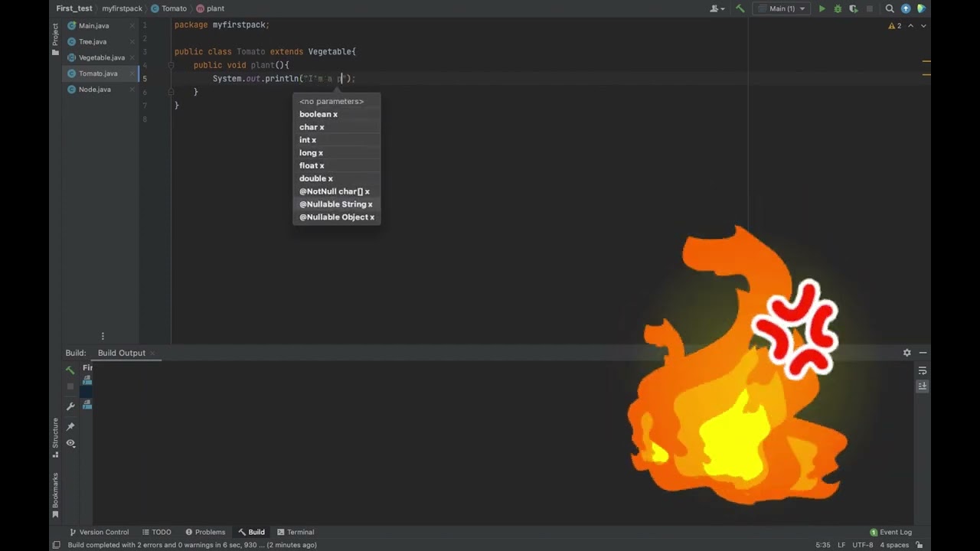This screenshot has height=551, width=980.
Task: Go to next highlighted problem arrow
Action: click(923, 26)
